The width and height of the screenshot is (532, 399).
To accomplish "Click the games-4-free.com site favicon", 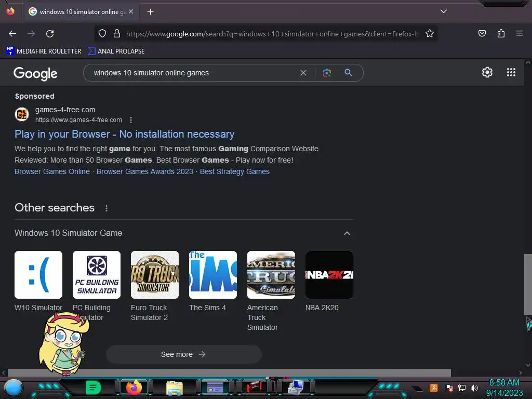I will (x=22, y=114).
